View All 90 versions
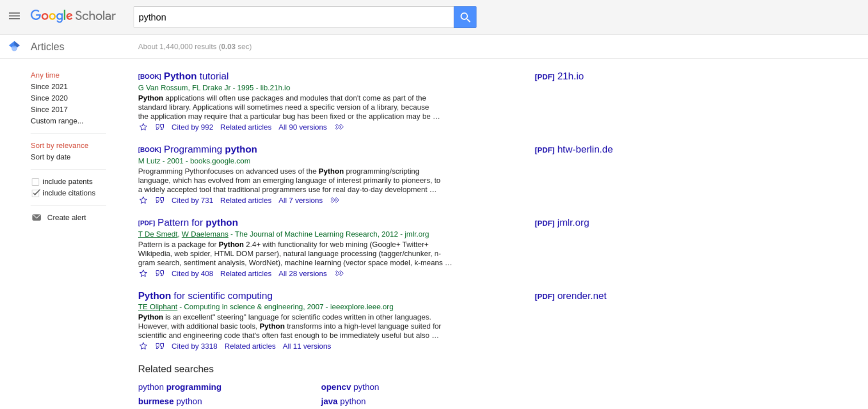The image size is (868, 409). (303, 127)
